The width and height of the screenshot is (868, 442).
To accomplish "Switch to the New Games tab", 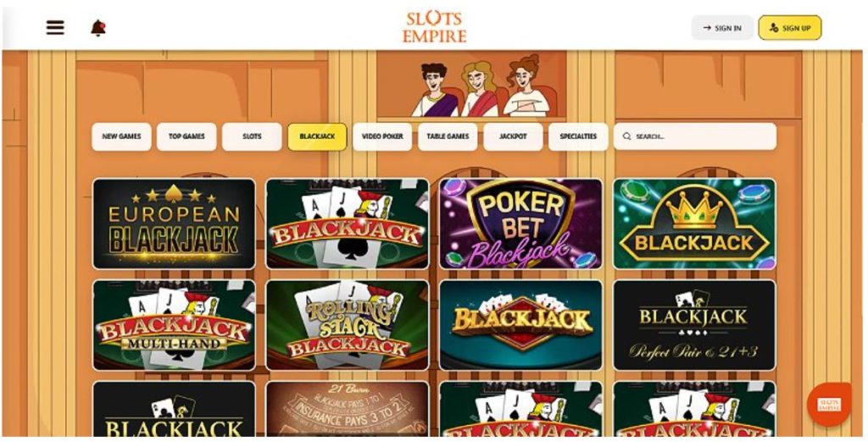I will [x=121, y=136].
